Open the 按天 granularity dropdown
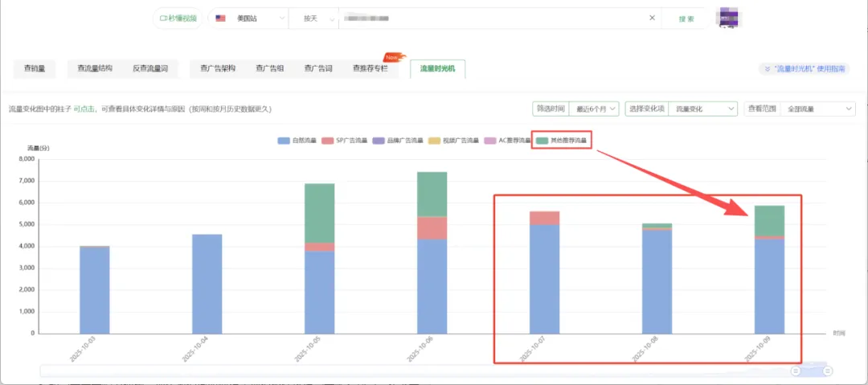This screenshot has width=868, height=385. (314, 18)
